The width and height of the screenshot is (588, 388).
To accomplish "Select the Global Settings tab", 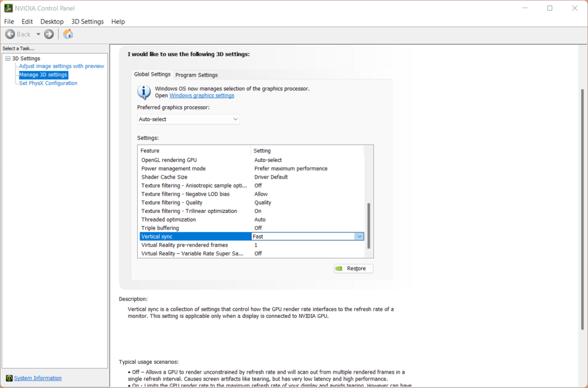I will pyautogui.click(x=152, y=74).
